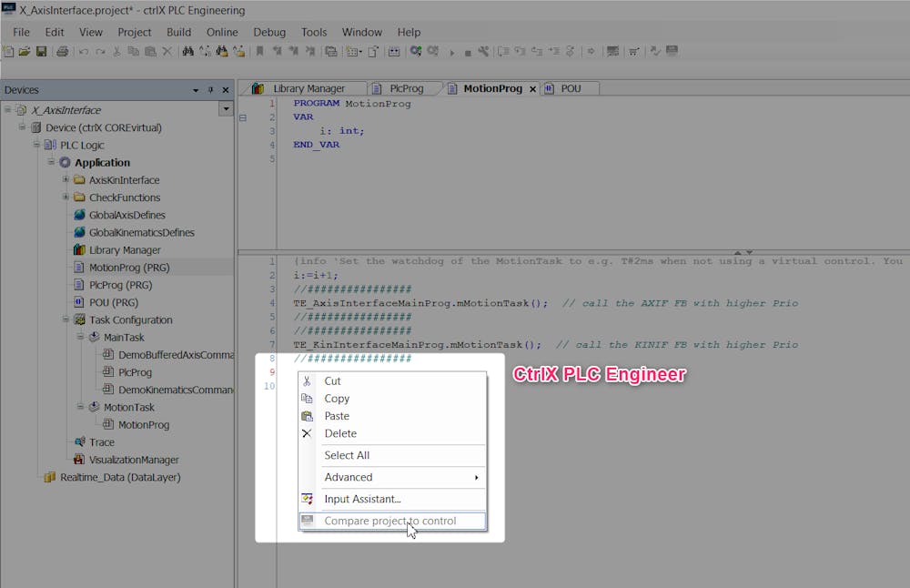This screenshot has width=910, height=588.
Task: Open a project with the Open folder icon
Action: coord(25,52)
